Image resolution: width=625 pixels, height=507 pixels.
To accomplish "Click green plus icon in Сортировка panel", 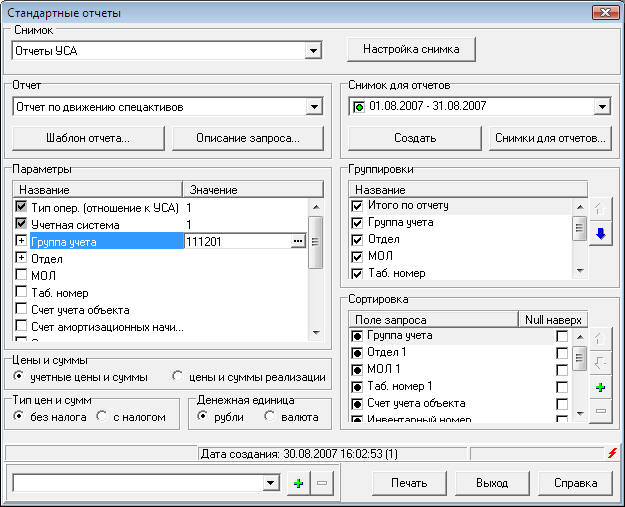I will tap(601, 387).
